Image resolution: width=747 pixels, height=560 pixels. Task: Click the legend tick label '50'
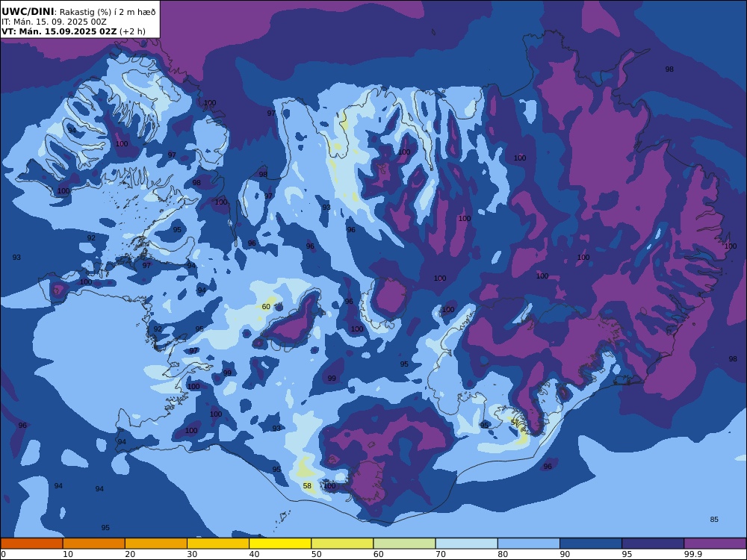[x=316, y=554]
